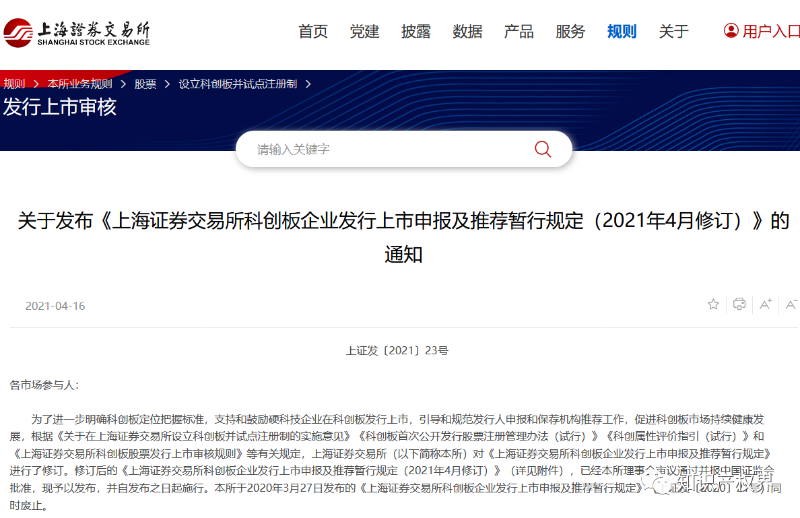Click the chevron after 股票 breadcrumb

coord(167,84)
